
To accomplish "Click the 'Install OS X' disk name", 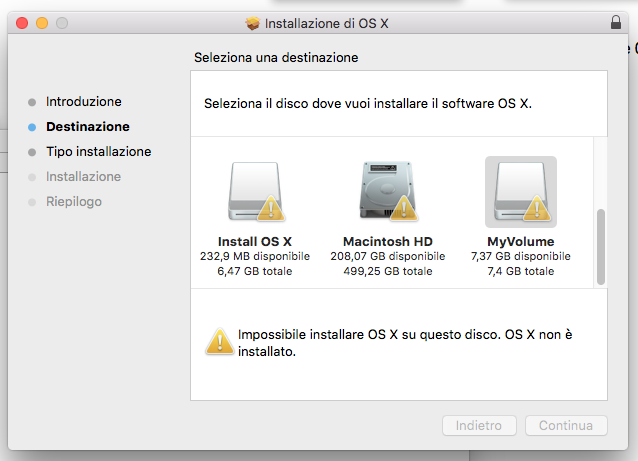I will (x=255, y=241).
